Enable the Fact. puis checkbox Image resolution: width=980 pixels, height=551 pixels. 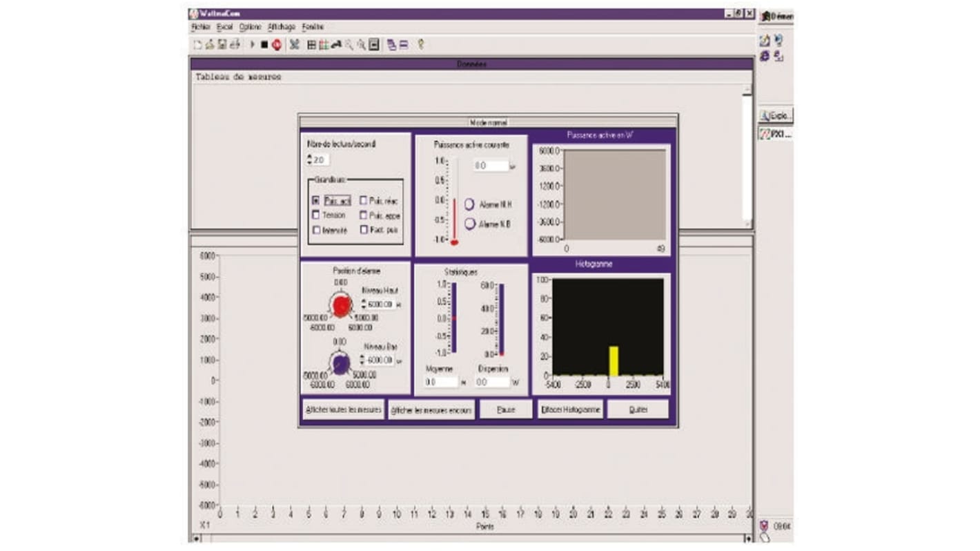point(364,230)
